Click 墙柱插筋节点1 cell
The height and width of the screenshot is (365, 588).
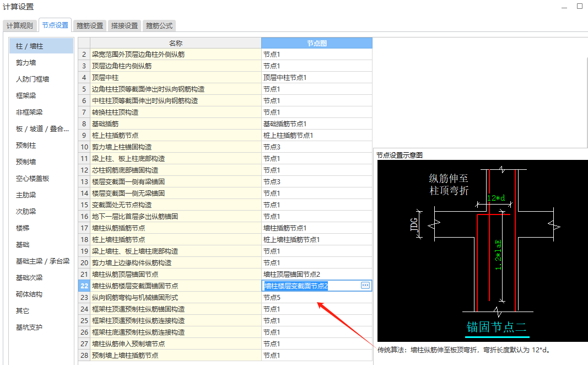click(x=317, y=228)
